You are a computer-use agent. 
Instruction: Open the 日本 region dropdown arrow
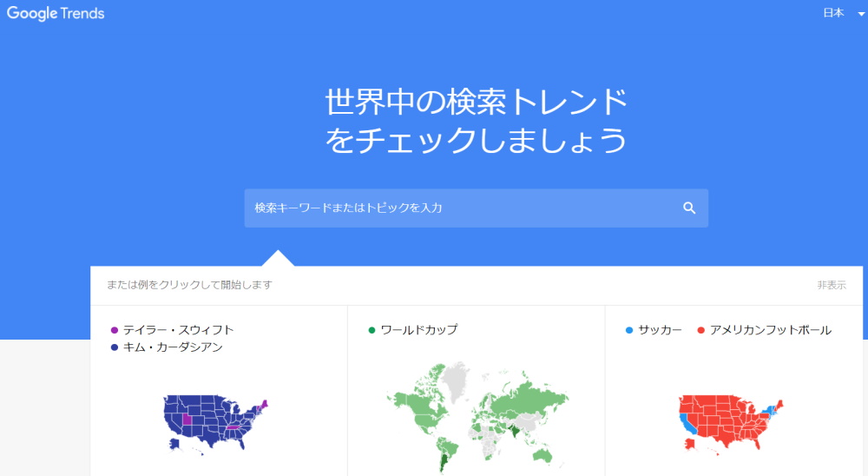[861, 14]
